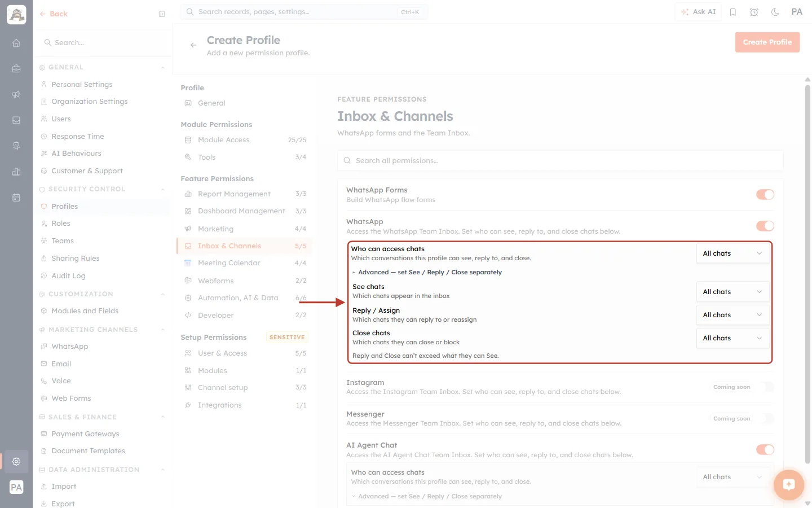The image size is (812, 508).
Task: Open the Reply / Assign dropdown
Action: [732, 315]
